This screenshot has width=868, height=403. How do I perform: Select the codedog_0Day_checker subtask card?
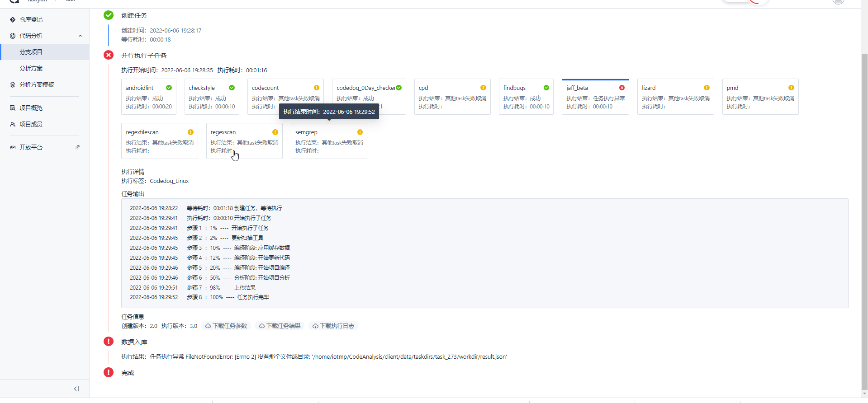pos(369,97)
